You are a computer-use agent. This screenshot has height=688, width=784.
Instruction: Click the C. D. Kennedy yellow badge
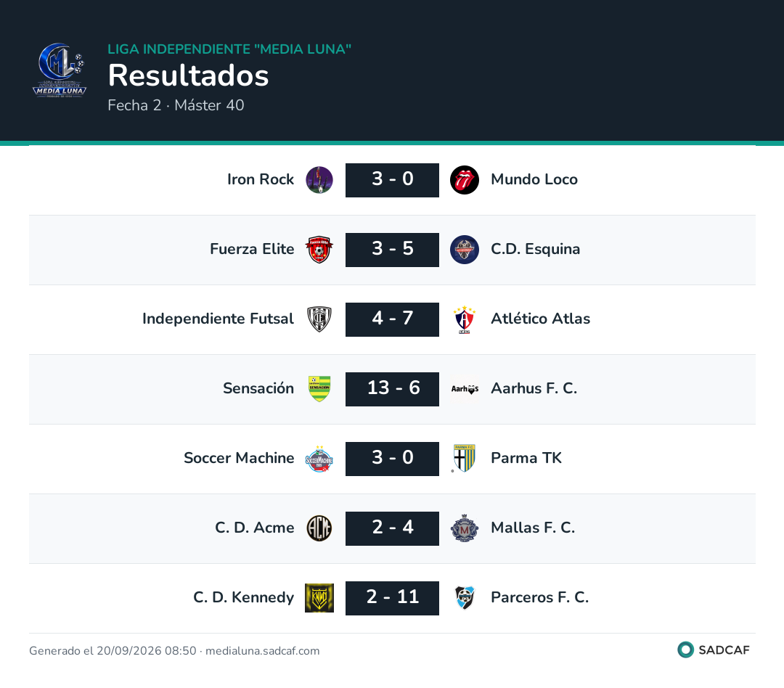(x=319, y=598)
